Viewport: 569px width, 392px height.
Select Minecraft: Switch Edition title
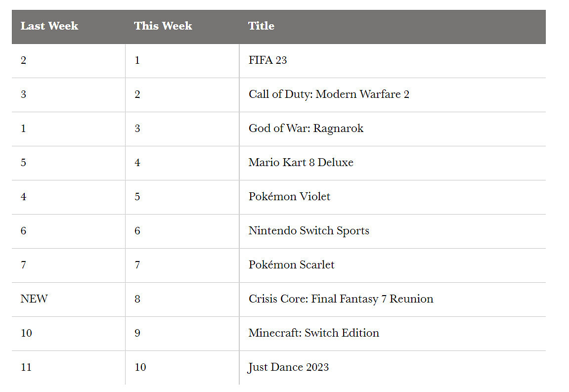click(313, 333)
